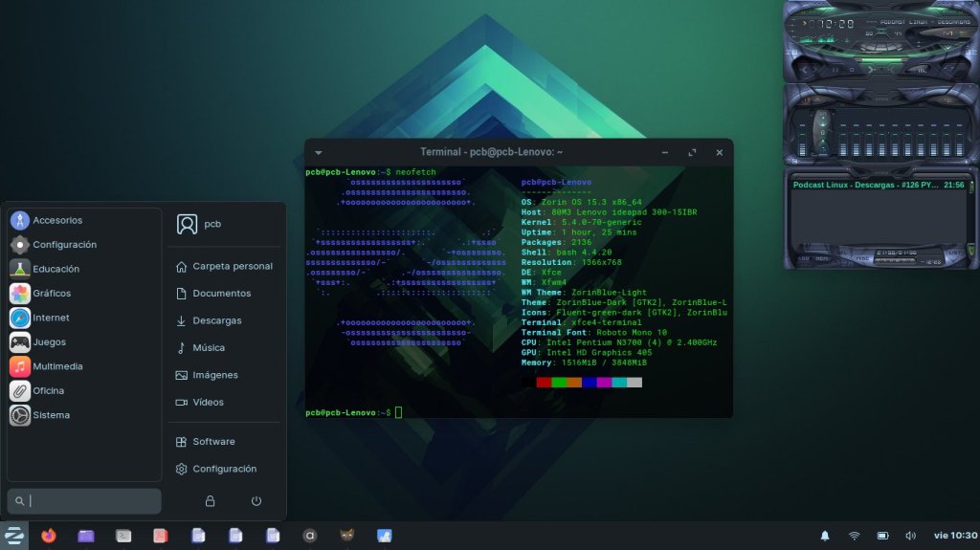Expand the Internet category
Viewport: 980px width, 550px height.
pos(51,318)
